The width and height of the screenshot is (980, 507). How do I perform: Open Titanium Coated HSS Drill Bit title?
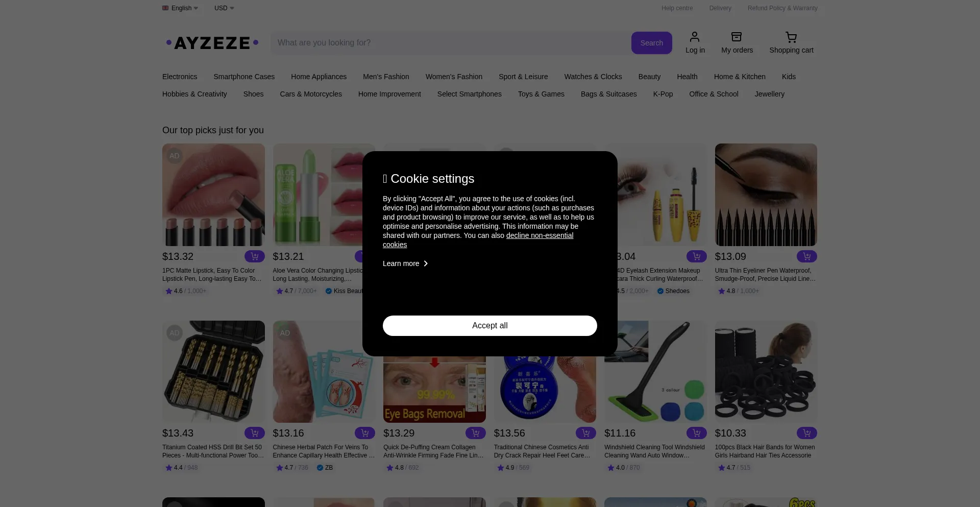[213, 451]
